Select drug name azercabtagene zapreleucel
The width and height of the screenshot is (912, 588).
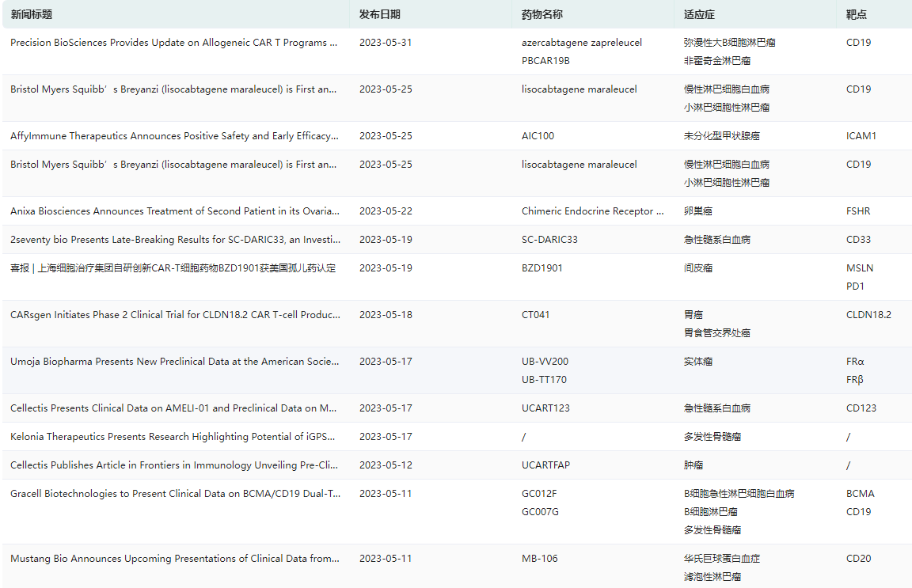(582, 43)
